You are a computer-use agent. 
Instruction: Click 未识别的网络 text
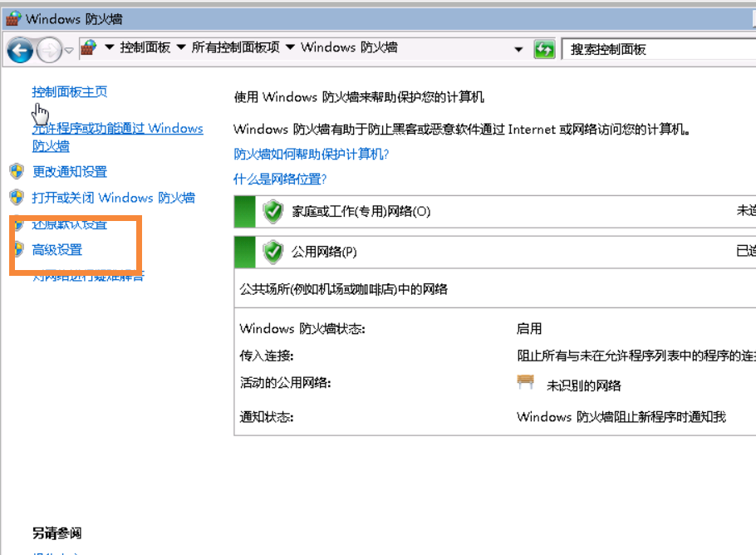pyautogui.click(x=584, y=386)
